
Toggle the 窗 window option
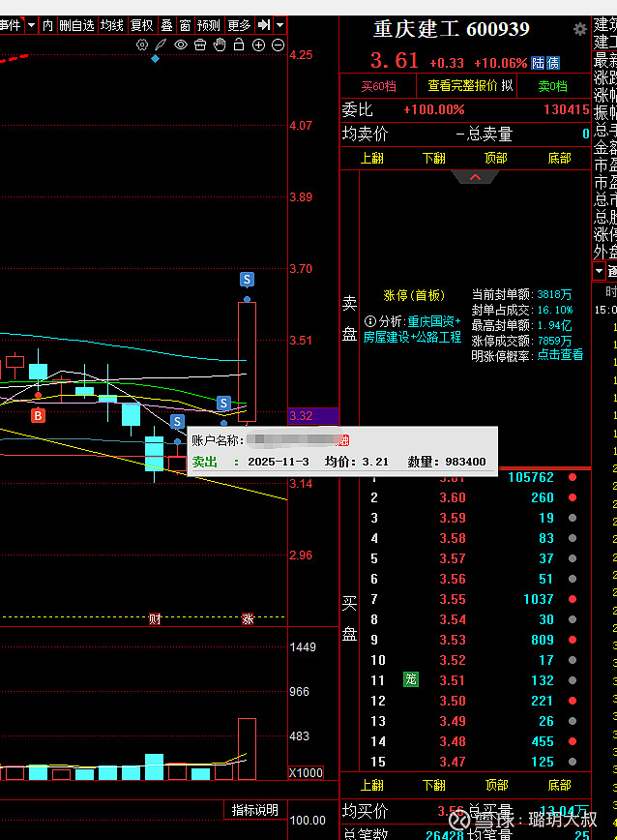tap(185, 25)
